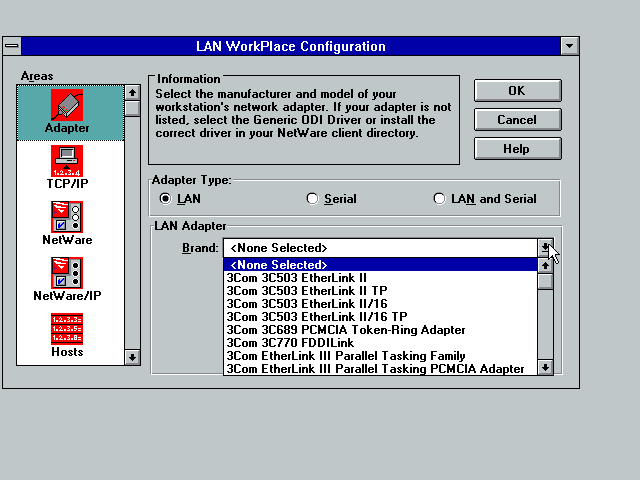
Task: Select the Hosts area icon
Action: [x=67, y=329]
